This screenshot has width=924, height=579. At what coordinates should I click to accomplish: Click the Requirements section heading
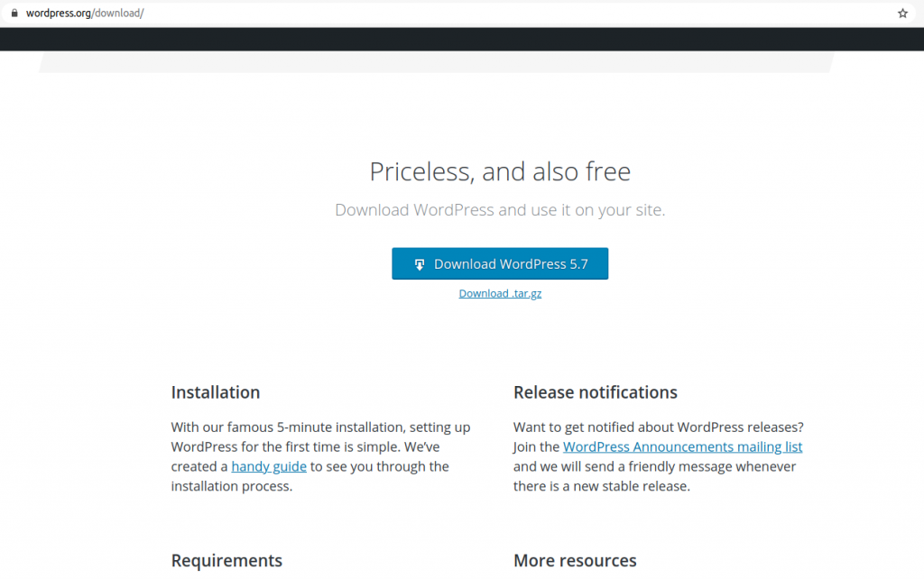coord(226,560)
